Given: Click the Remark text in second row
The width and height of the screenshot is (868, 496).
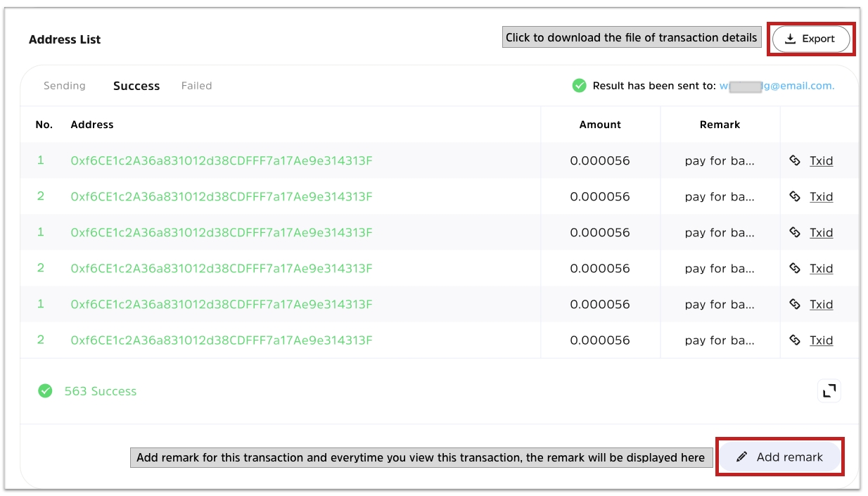Looking at the screenshot, I should coord(720,196).
